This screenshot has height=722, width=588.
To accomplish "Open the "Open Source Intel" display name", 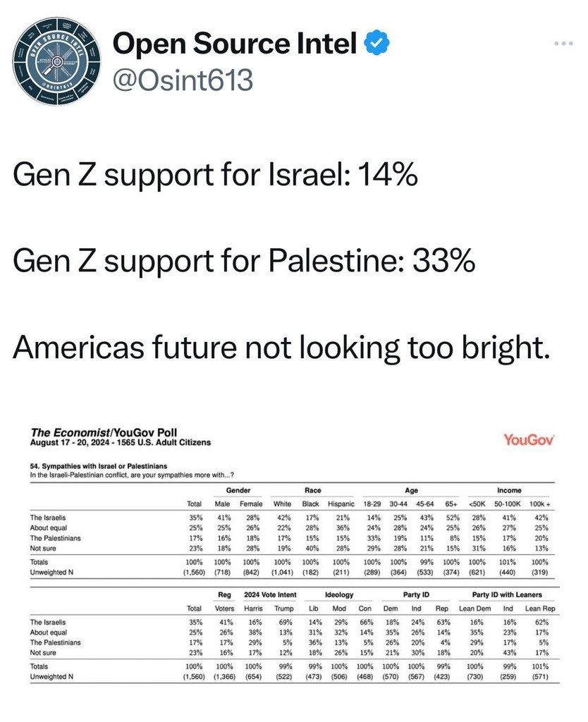I will click(x=235, y=46).
